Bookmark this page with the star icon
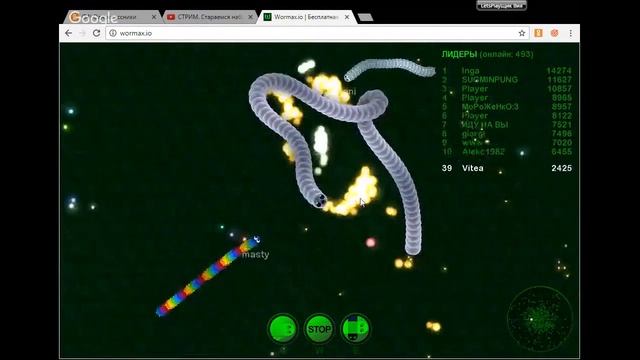 click(522, 33)
